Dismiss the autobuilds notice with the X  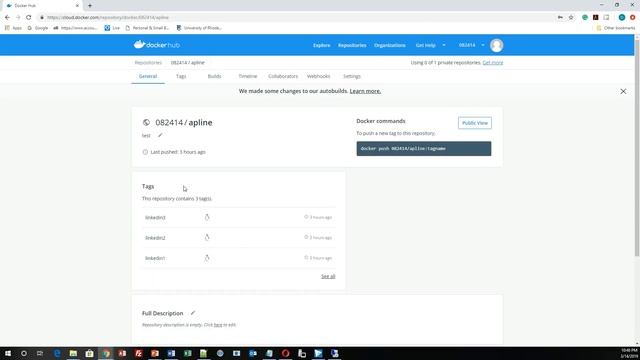(623, 91)
